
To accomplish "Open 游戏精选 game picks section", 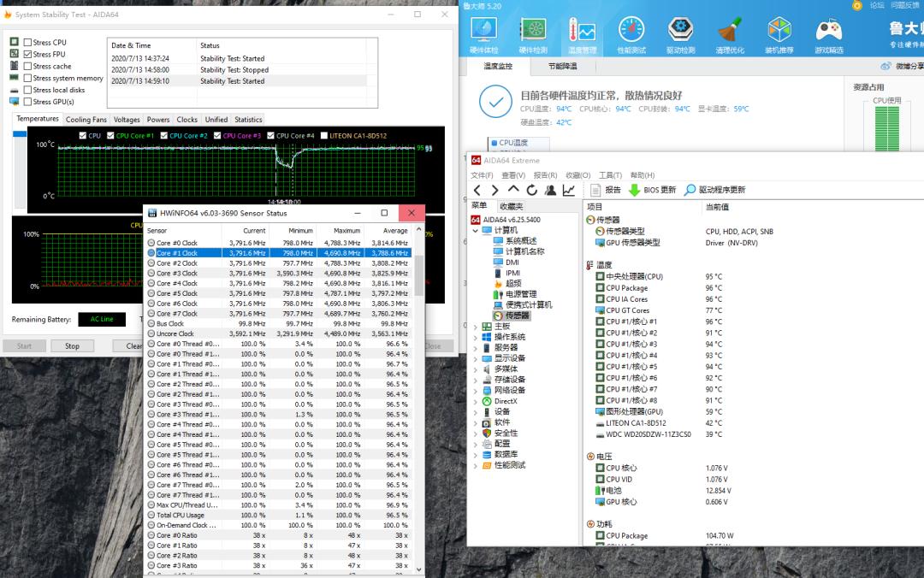I will pos(827,32).
